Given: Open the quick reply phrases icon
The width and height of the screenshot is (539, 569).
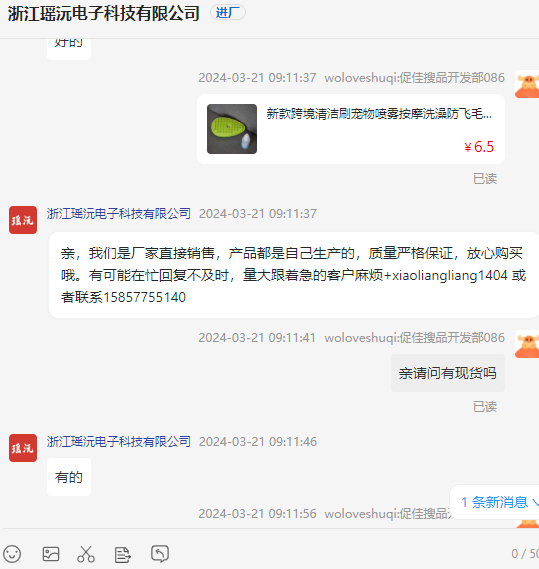Looking at the screenshot, I should 122,554.
